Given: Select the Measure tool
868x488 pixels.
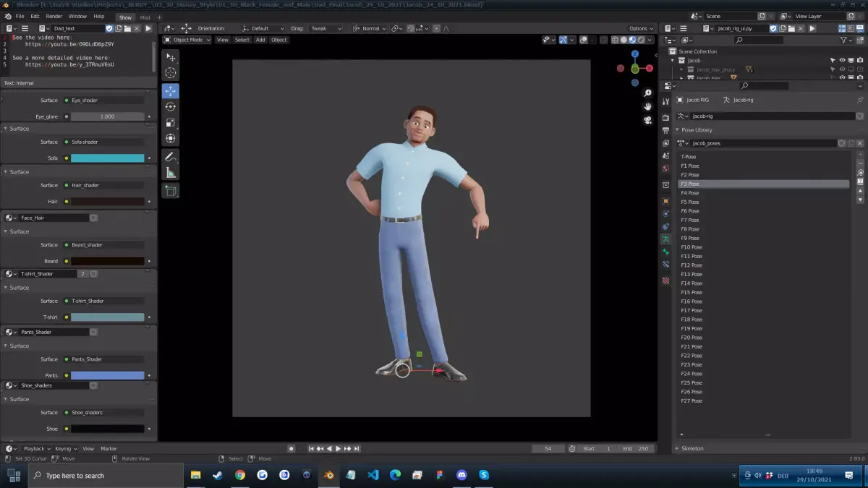Looking at the screenshot, I should coord(171,173).
